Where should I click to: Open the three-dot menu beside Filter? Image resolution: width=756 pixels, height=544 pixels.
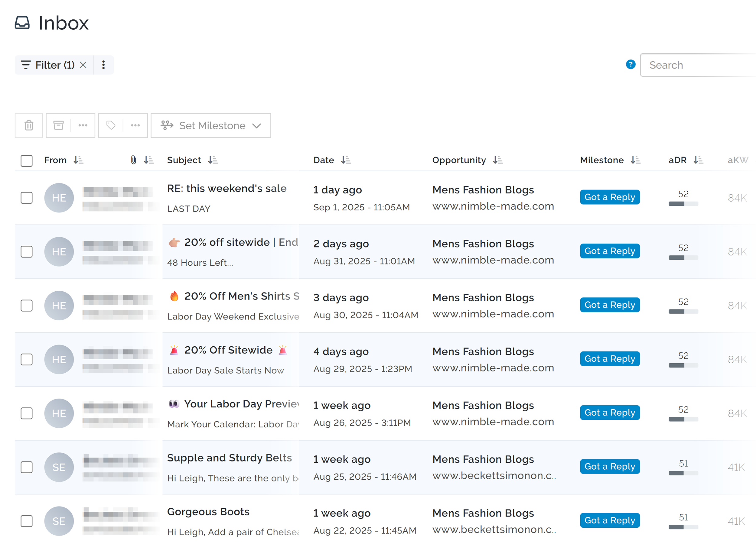point(104,65)
